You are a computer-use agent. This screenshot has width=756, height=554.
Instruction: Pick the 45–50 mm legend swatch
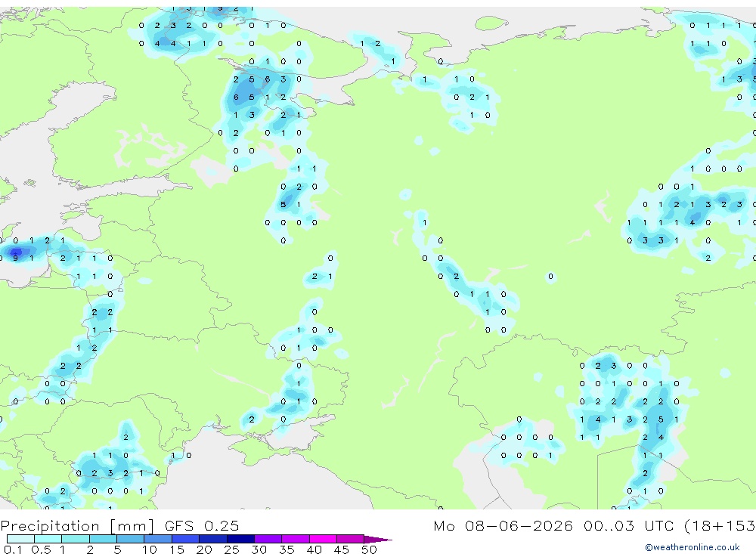point(351,539)
